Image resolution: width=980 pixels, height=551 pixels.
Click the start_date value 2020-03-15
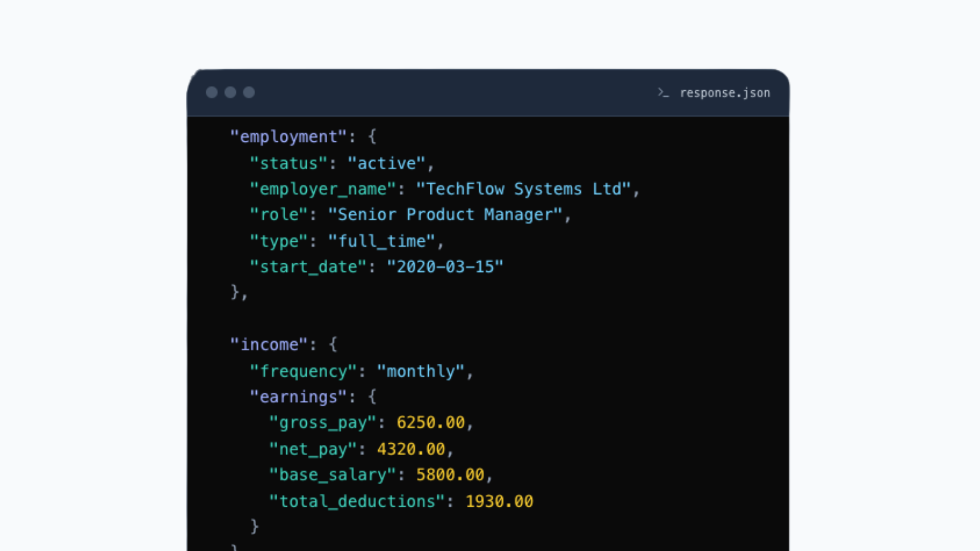(445, 266)
